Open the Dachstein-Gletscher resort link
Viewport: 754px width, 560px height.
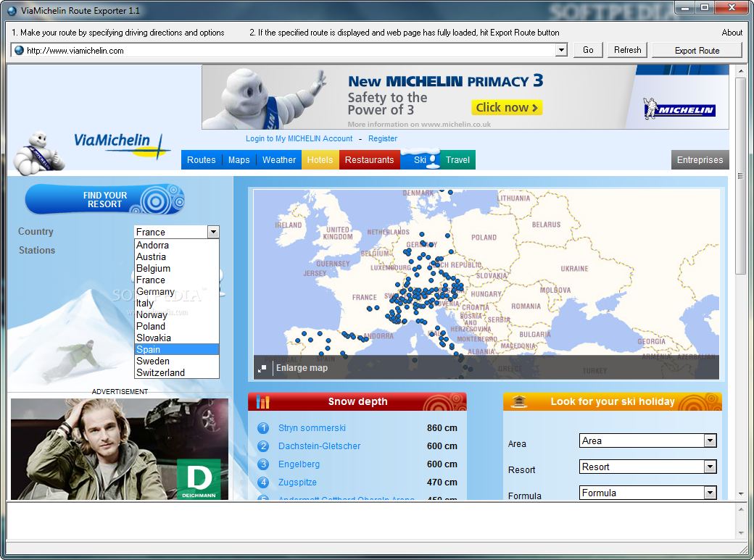[319, 446]
